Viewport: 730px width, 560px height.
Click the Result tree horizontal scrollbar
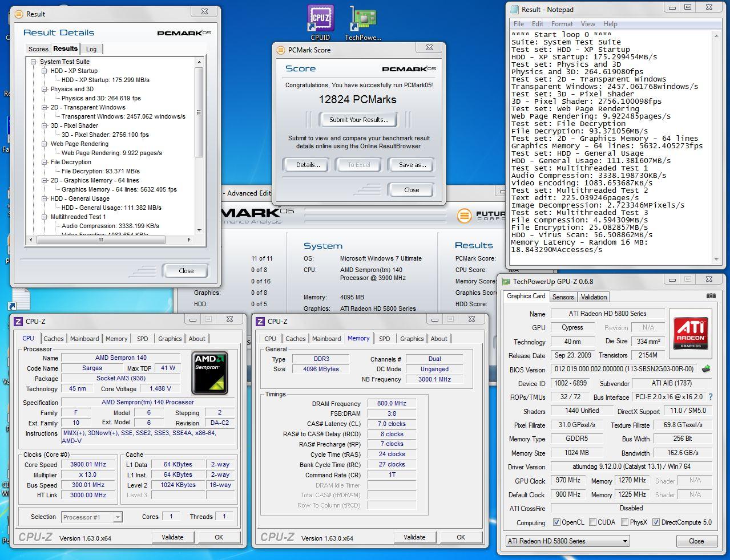[110, 240]
